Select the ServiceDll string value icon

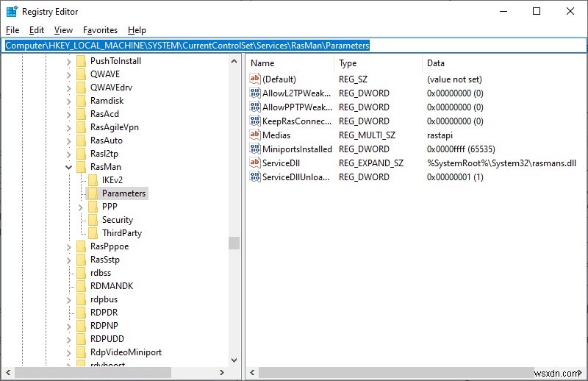click(254, 163)
